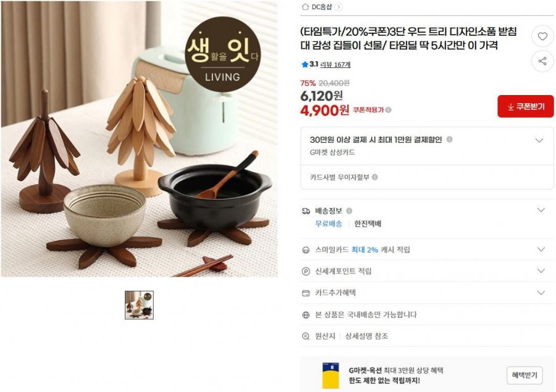Click the 혜택받기 benefits button
Viewport: 556px width, 392px height.
tap(524, 375)
